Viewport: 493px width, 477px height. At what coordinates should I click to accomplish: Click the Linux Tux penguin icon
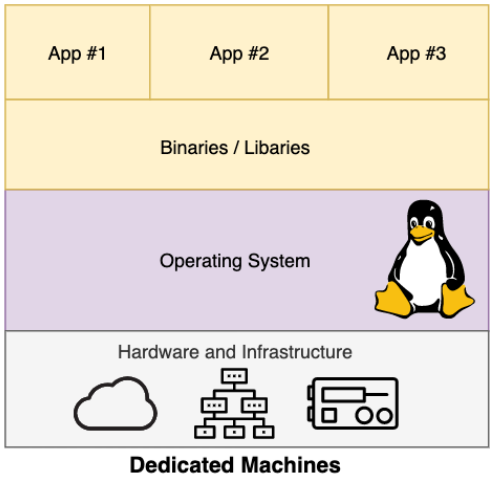click(424, 259)
